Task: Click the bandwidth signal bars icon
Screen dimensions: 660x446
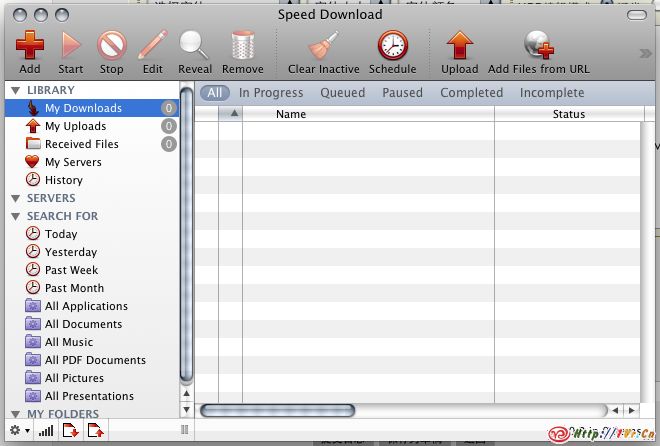Action: coord(45,431)
